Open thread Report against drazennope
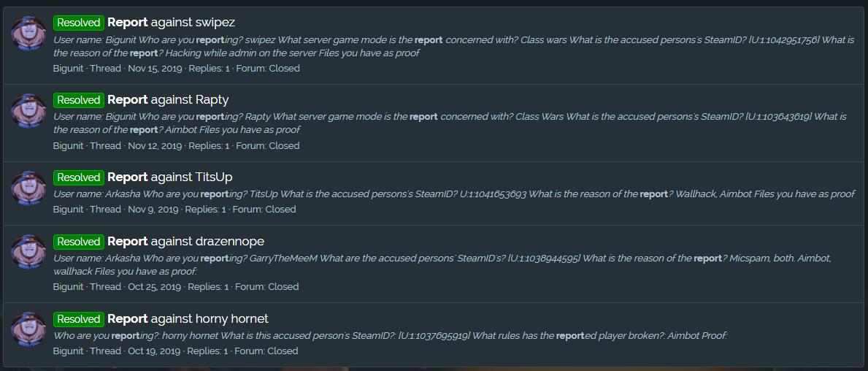868x371 pixels. 185,242
